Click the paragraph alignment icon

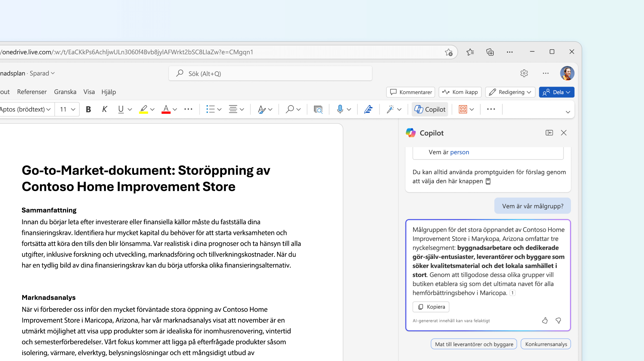click(x=233, y=109)
